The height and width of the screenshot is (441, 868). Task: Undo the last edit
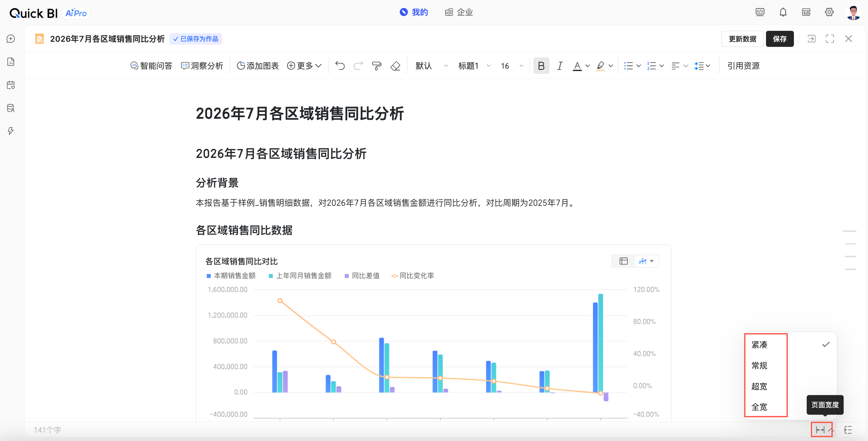click(340, 66)
